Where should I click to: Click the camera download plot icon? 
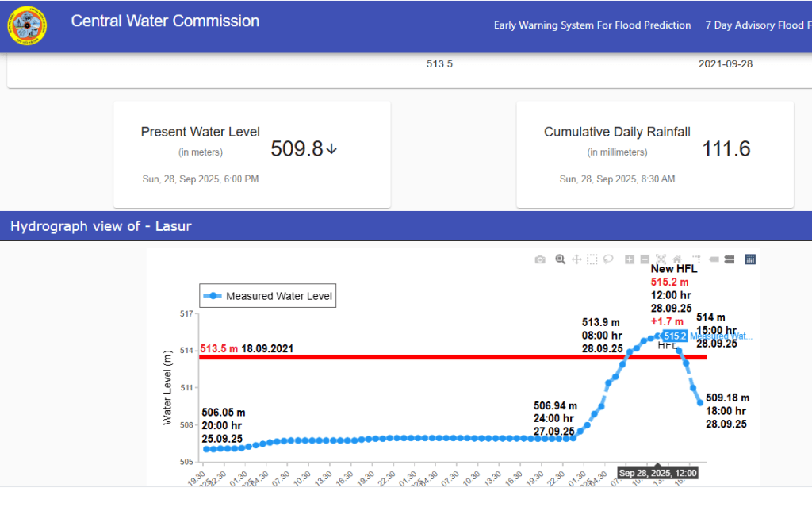(x=540, y=259)
